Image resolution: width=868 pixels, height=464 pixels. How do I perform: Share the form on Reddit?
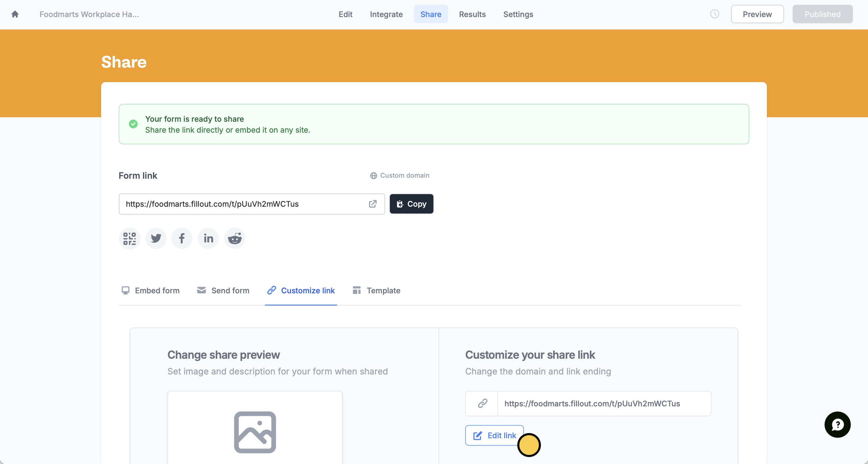pos(234,238)
